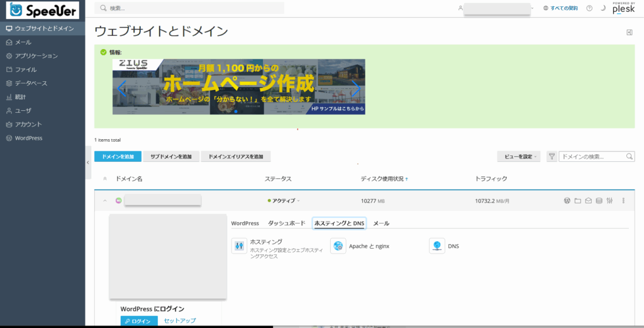The height and width of the screenshot is (328, 644).
Task: Click the サブドメインを追加 button
Action: (x=171, y=157)
